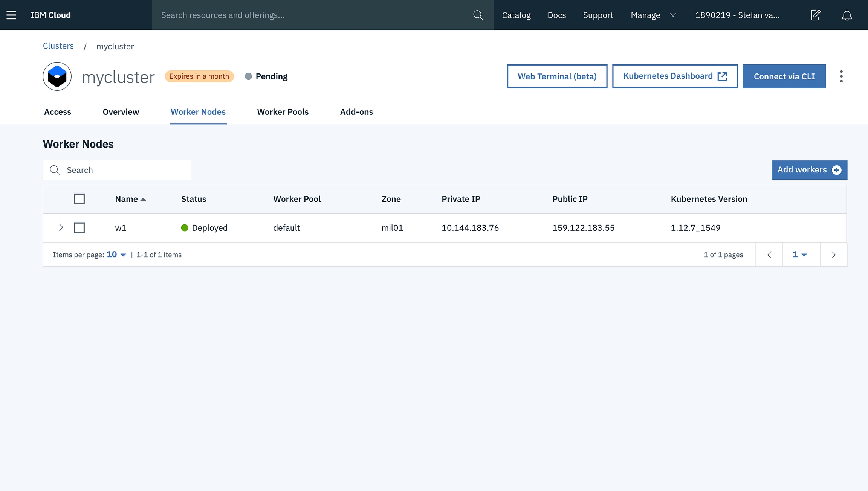This screenshot has width=868, height=491.
Task: Click the Kubernetes Version column header
Action: pos(709,199)
